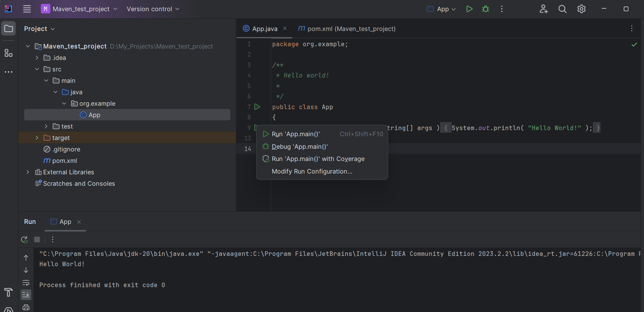Select Scratches and Consoles node
Image resolution: width=644 pixels, height=312 pixels.
75,184
